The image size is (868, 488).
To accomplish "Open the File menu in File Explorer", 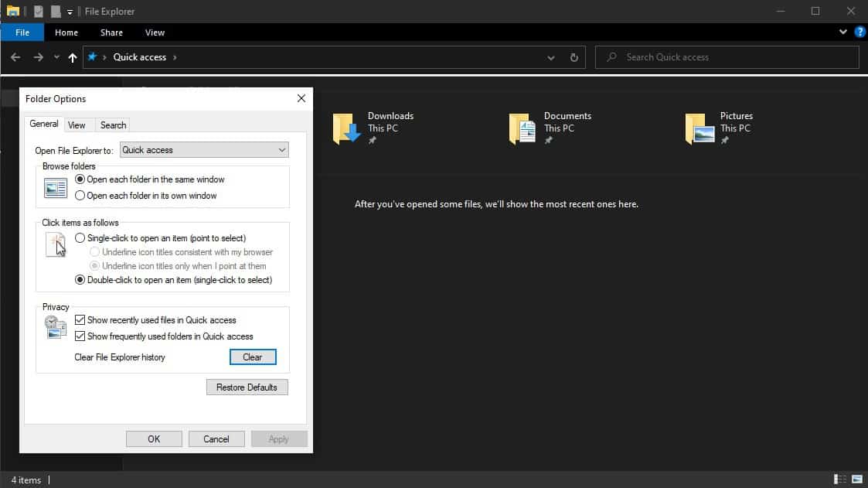I will [22, 32].
